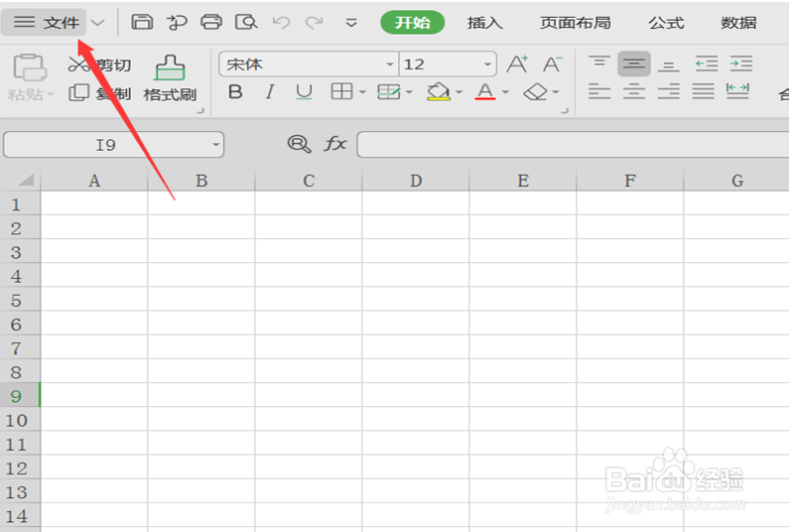The image size is (789, 532).
Task: Select row 9 header
Action: [x=20, y=396]
